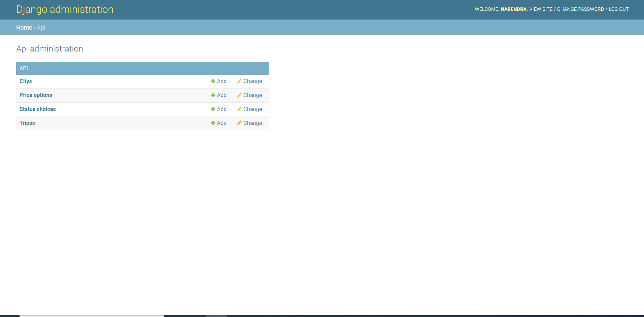Open the Tripss model list
This screenshot has height=317, width=644.
(x=27, y=123)
